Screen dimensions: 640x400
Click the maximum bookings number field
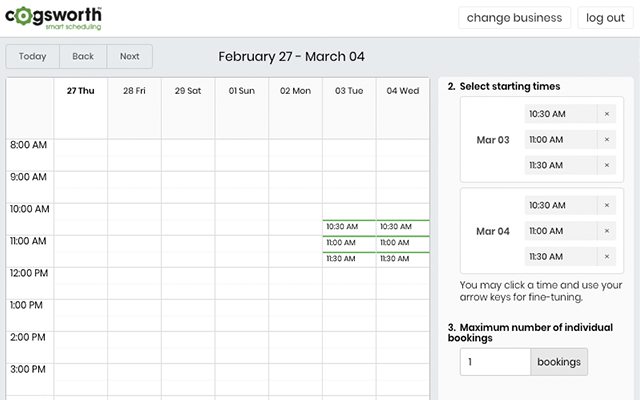click(494, 362)
